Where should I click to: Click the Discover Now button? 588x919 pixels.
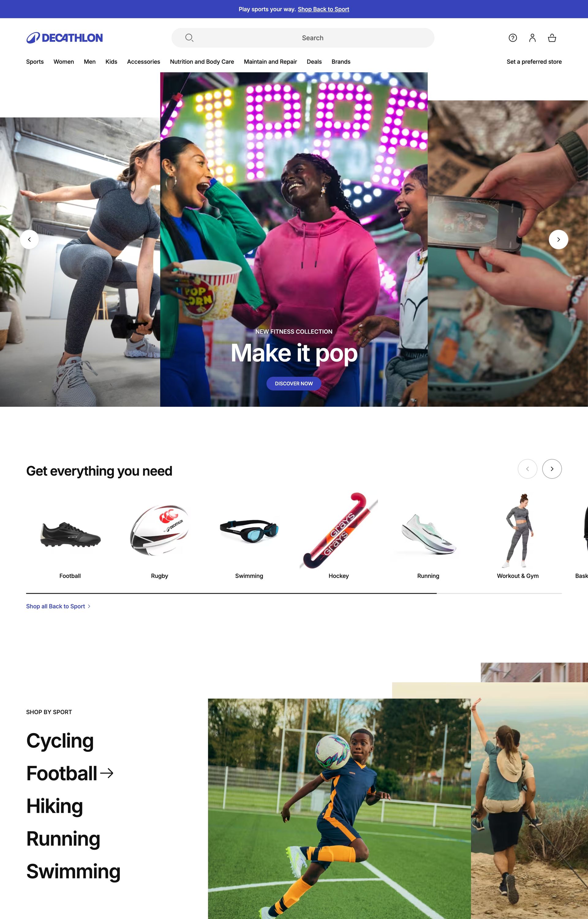tap(294, 384)
